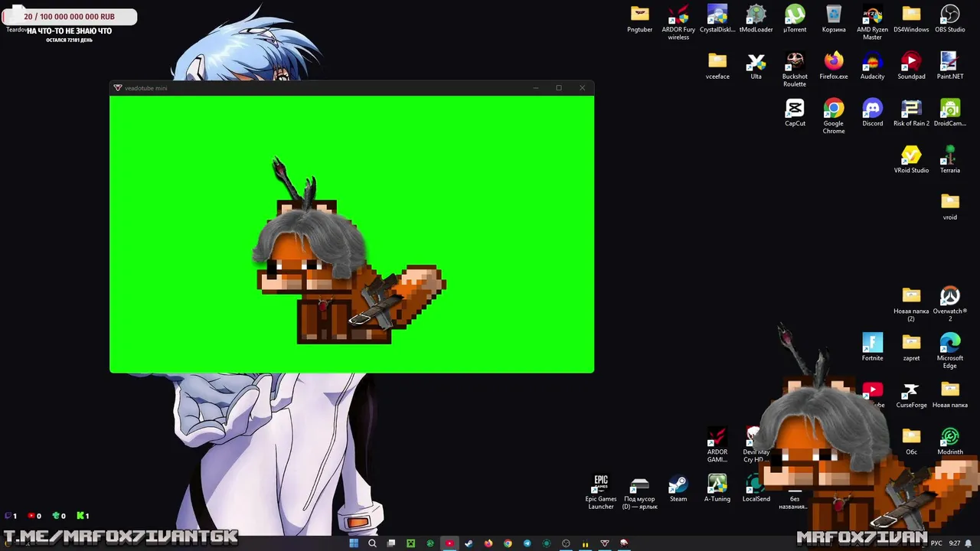Launch VRoid Studio shortcut

tap(911, 159)
